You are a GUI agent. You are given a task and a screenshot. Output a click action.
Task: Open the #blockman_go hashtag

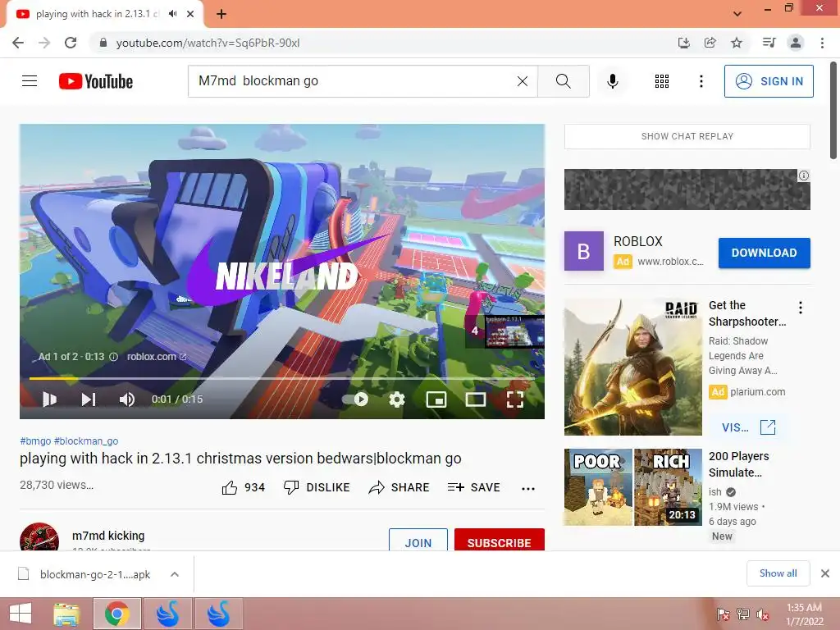coord(86,441)
